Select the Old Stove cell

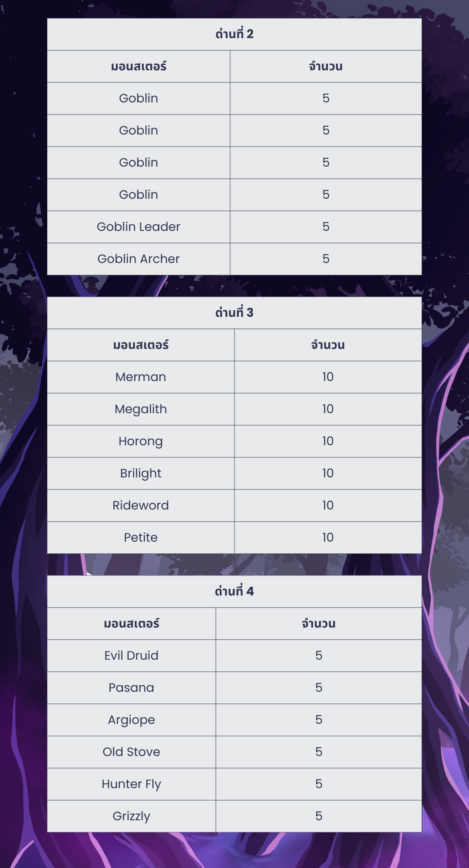coord(131,752)
